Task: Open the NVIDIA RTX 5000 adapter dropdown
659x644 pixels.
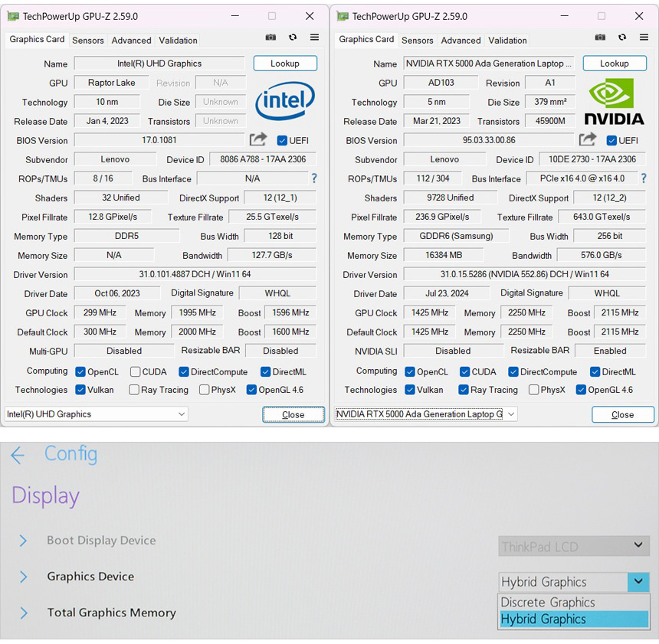Action: (426, 414)
